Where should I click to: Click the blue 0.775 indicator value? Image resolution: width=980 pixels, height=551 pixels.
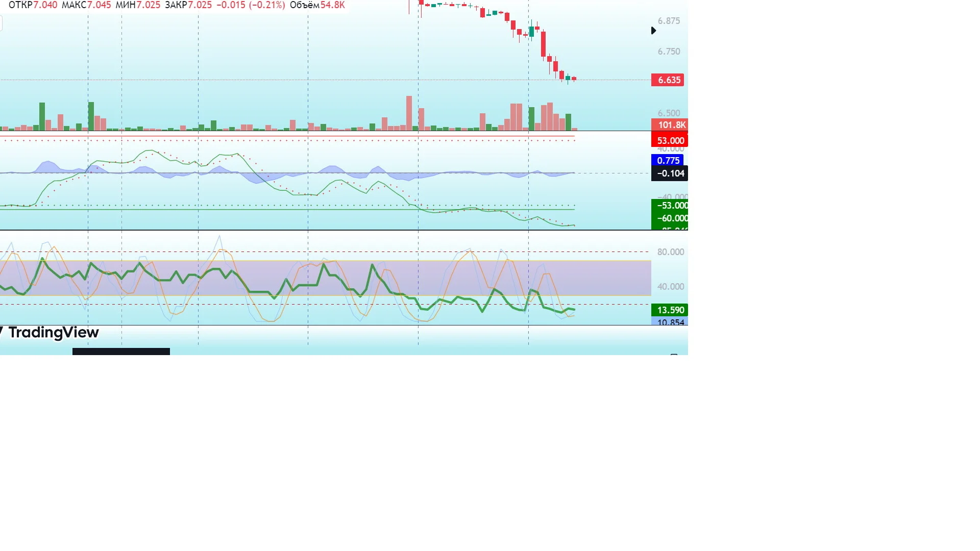pyautogui.click(x=667, y=161)
